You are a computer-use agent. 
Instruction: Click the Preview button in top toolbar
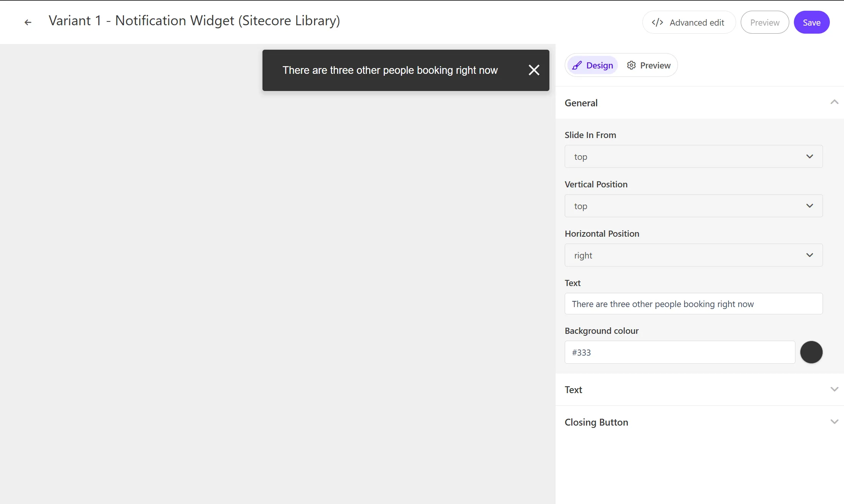765,22
